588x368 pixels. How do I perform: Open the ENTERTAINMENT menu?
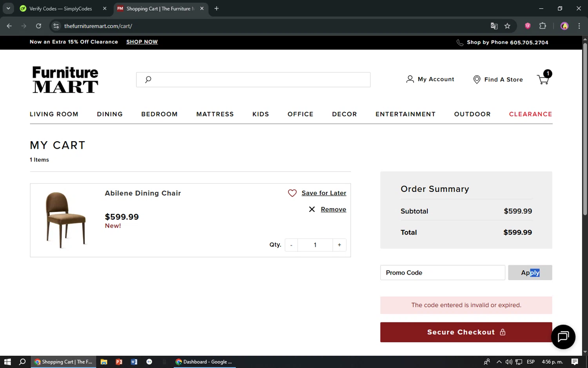click(x=405, y=114)
